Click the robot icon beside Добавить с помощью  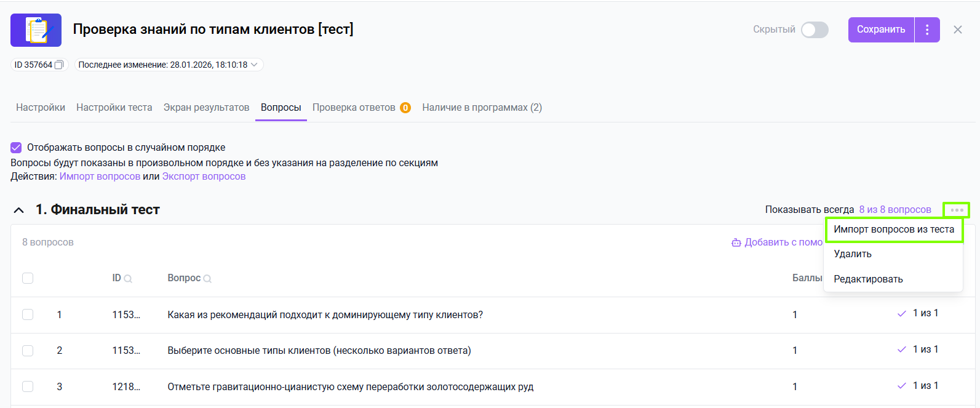[x=736, y=242]
